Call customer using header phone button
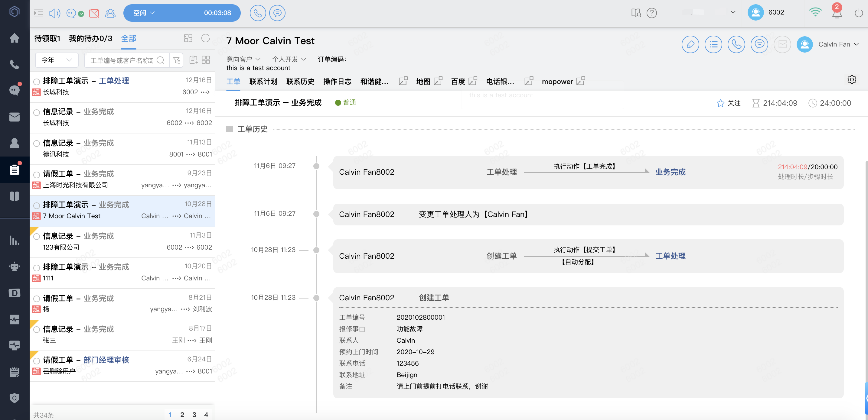This screenshot has width=868, height=420. (x=736, y=44)
